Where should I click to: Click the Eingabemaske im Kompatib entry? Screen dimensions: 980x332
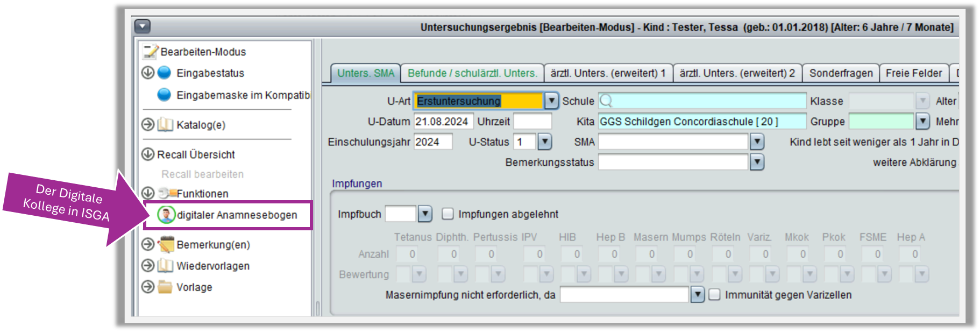click(x=243, y=95)
